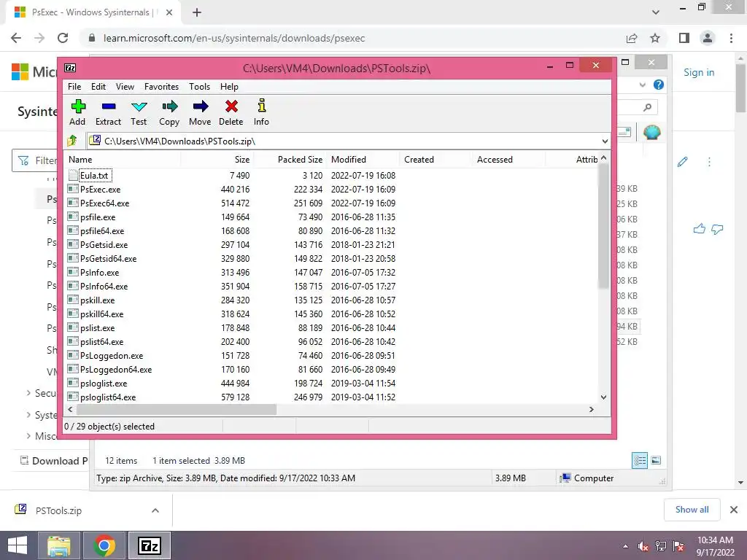Open File Explorer from the taskbar
The width and height of the screenshot is (747, 560).
[x=59, y=545]
